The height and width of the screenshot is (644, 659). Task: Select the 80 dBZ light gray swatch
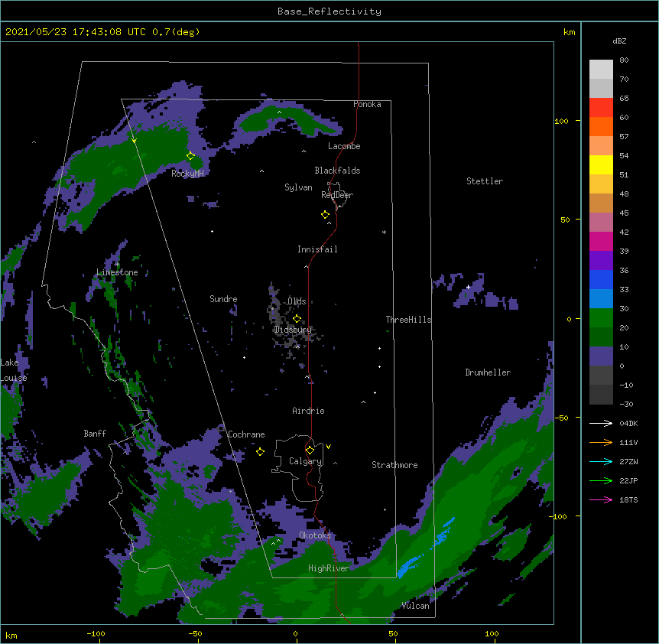click(x=601, y=70)
